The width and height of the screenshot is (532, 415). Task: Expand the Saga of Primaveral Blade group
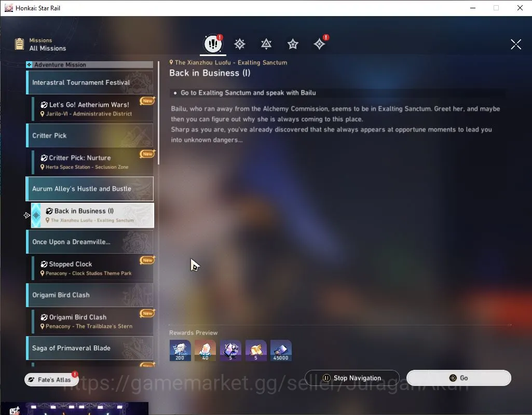click(90, 348)
